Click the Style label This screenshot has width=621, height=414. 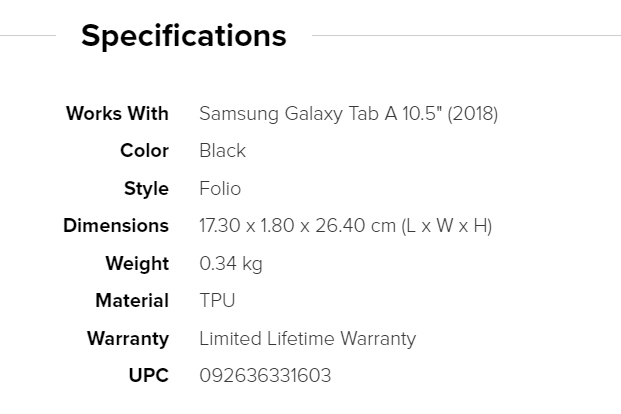click(x=146, y=189)
